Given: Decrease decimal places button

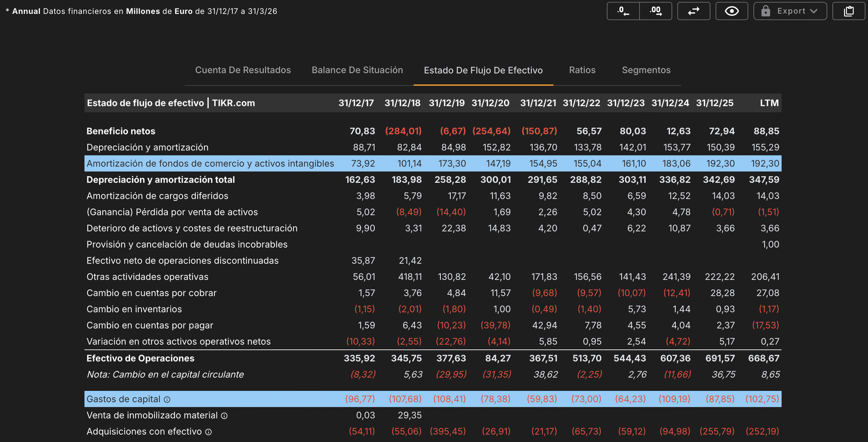Looking at the screenshot, I should point(623,11).
